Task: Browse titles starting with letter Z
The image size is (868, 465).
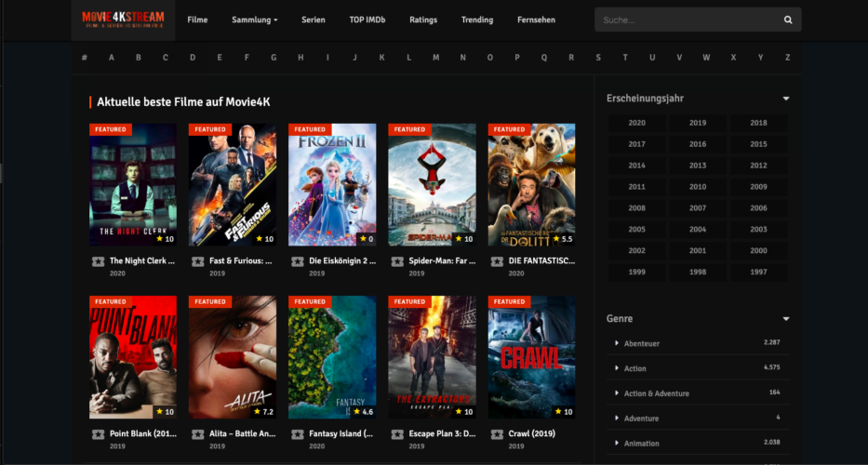Action: click(x=787, y=58)
